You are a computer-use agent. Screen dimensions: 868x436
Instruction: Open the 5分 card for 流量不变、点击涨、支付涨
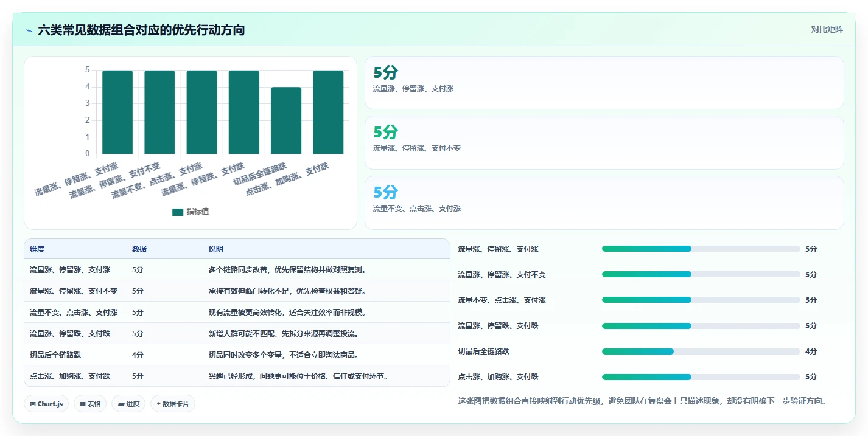604,202
